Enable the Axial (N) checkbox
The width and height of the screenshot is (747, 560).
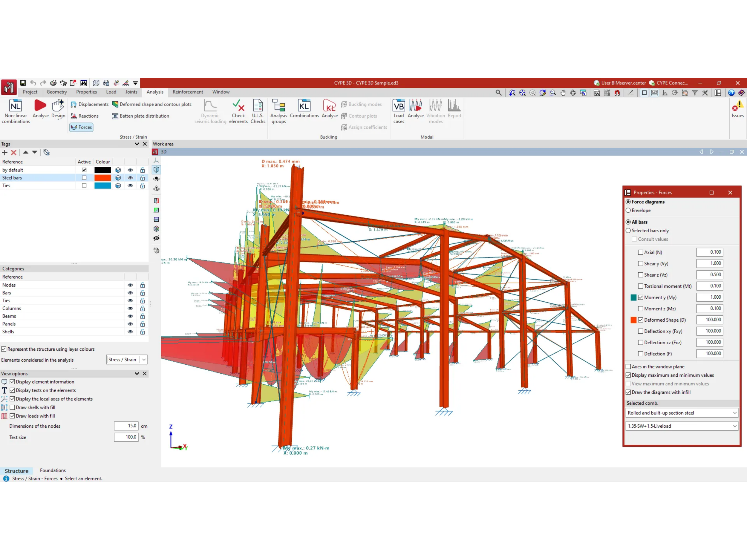pos(640,252)
